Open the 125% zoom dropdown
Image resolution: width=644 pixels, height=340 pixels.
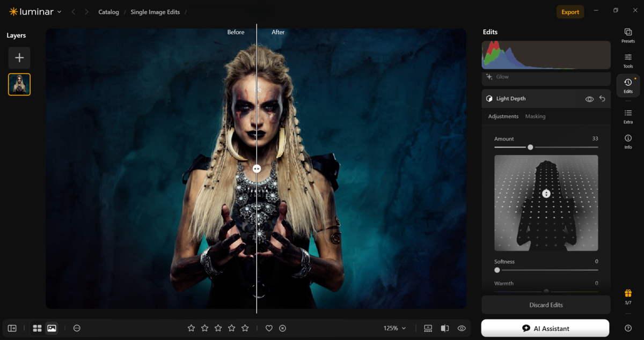point(394,328)
